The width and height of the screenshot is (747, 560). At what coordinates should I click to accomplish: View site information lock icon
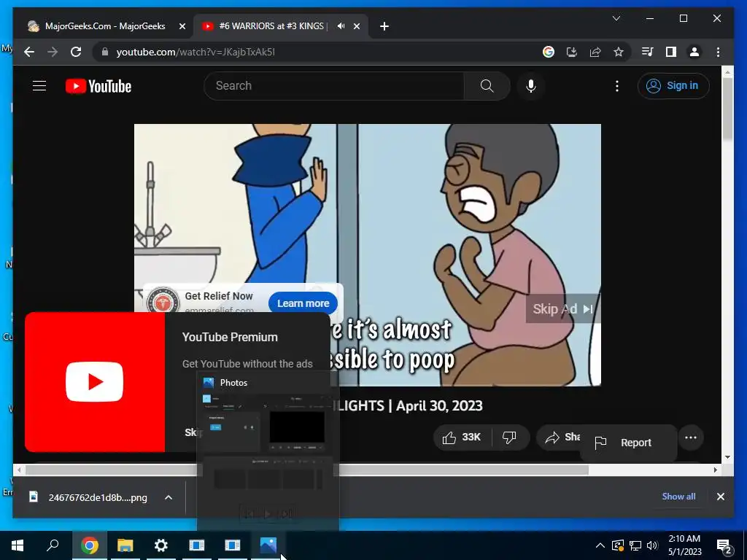click(x=105, y=52)
